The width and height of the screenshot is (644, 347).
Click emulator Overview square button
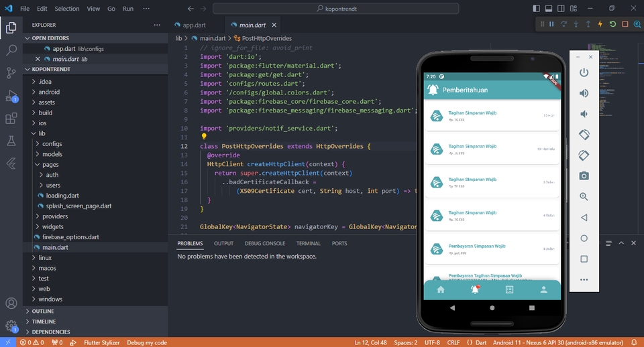click(x=584, y=259)
